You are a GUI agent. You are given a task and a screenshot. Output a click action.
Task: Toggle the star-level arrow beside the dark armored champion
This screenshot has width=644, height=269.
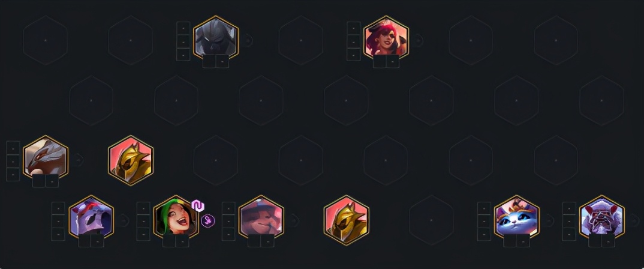pyautogui.click(x=247, y=40)
